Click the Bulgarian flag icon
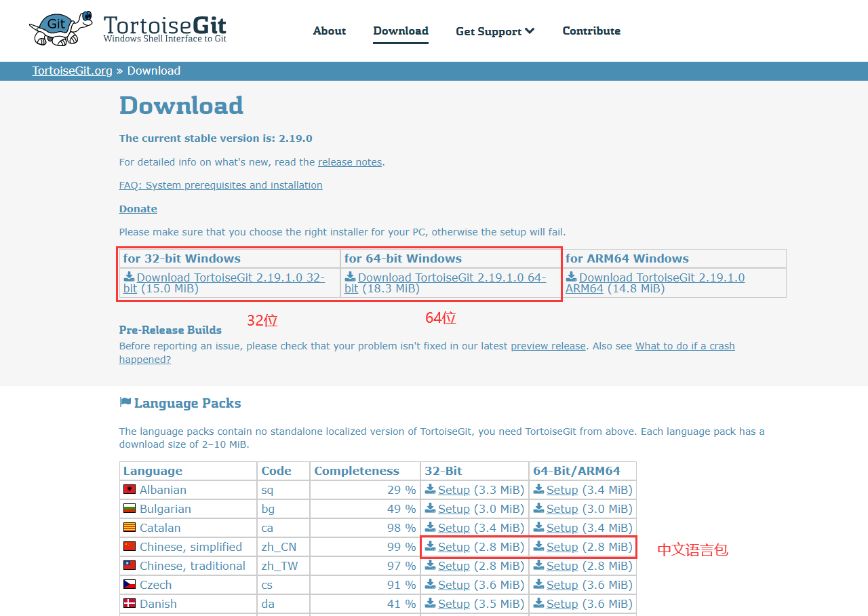The height and width of the screenshot is (616, 868). coord(130,509)
